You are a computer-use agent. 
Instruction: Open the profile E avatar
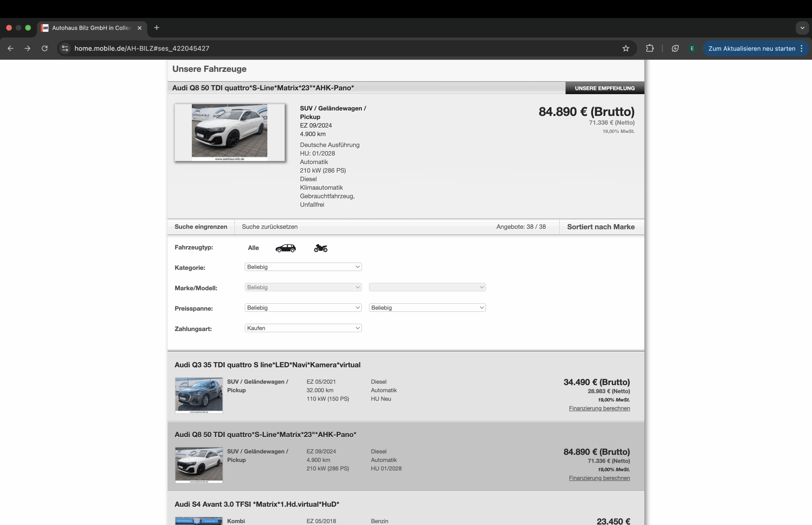(x=692, y=48)
